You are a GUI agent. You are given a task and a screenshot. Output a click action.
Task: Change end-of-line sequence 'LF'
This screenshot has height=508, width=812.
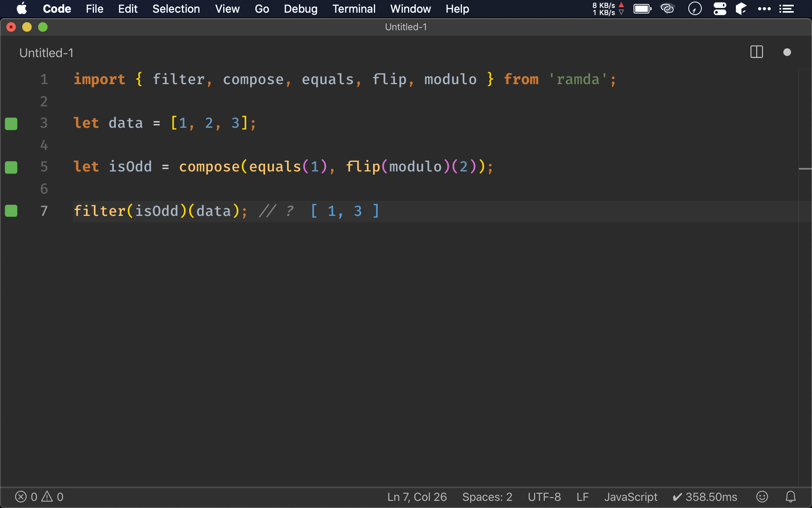click(x=582, y=497)
